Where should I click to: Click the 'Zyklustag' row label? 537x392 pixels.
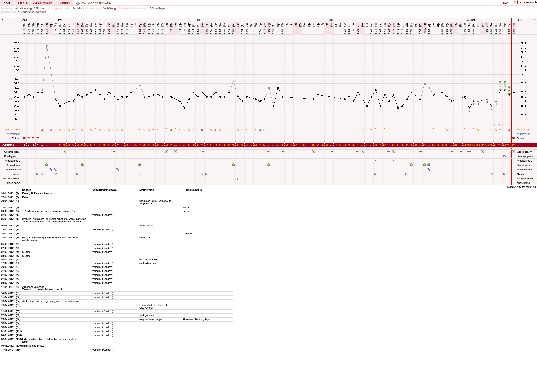8,145
